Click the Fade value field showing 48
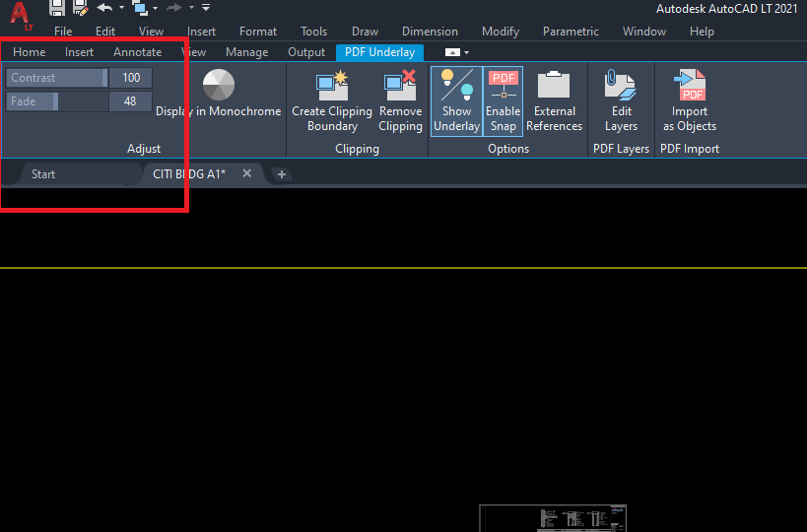This screenshot has height=532, width=807. 131,101
